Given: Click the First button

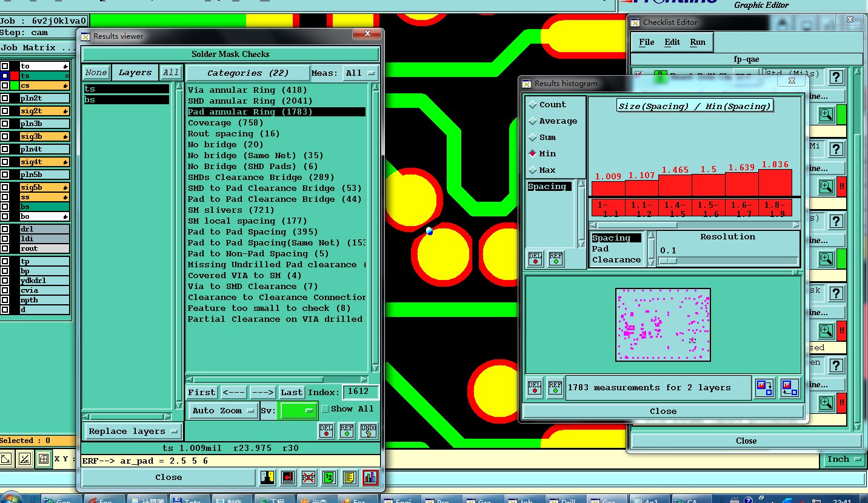Looking at the screenshot, I should tap(201, 393).
